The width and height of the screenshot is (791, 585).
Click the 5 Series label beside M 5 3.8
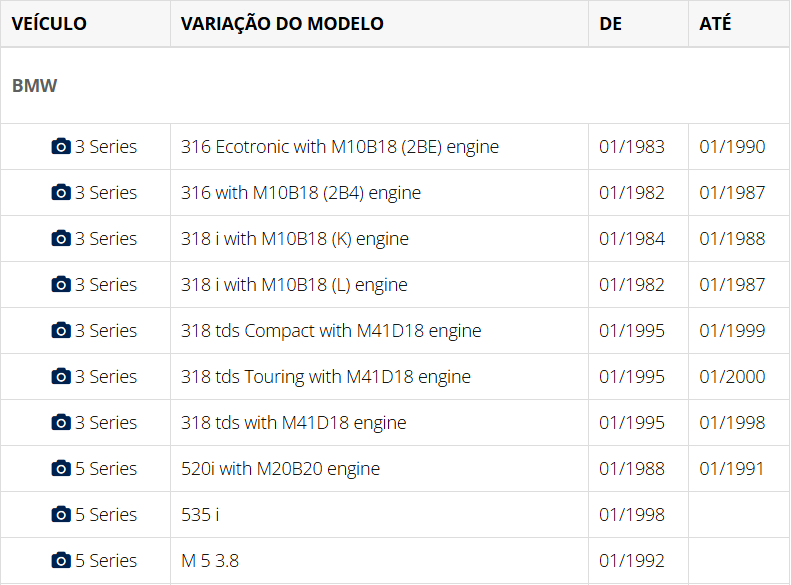coord(106,561)
